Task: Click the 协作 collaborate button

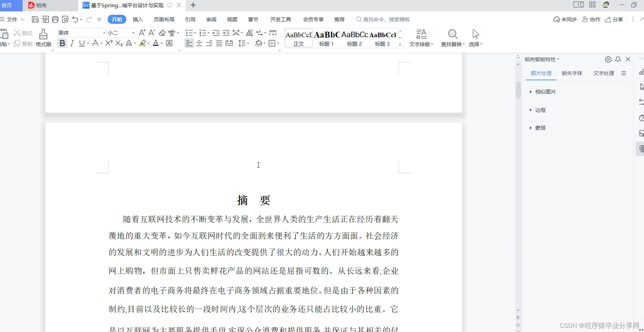Action: pyautogui.click(x=591, y=19)
